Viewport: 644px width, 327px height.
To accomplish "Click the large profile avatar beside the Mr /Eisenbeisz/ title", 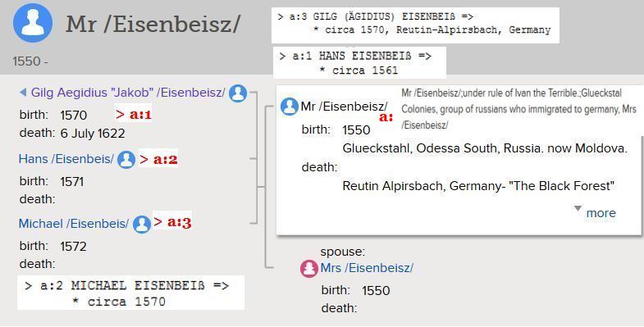I will click(x=33, y=23).
